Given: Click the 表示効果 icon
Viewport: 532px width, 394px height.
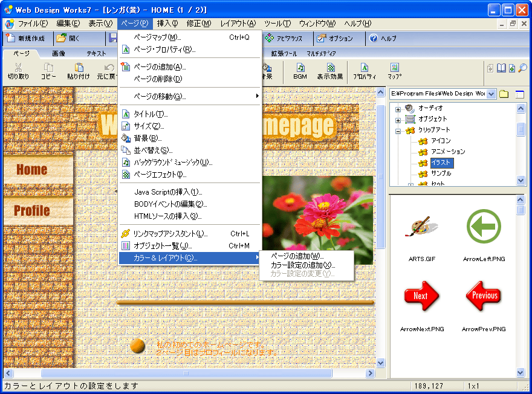Looking at the screenshot, I should [x=330, y=67].
